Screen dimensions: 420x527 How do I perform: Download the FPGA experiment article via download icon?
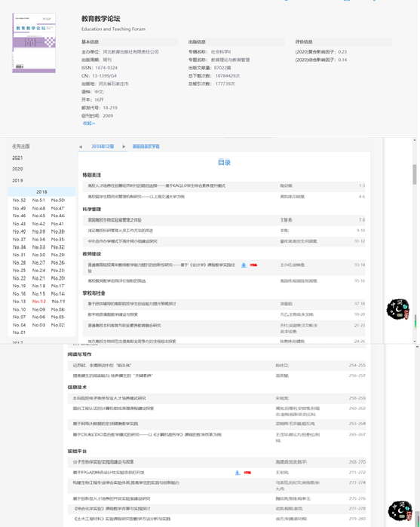(238, 473)
